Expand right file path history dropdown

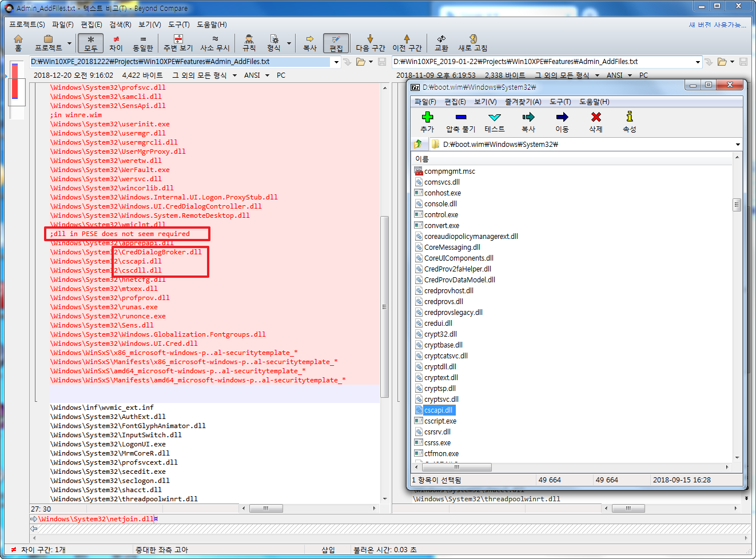[698, 62]
